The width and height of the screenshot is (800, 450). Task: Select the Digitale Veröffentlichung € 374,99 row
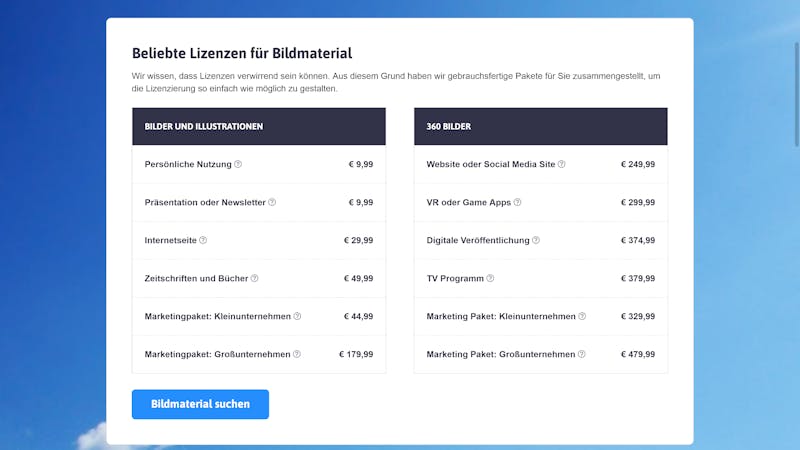[541, 240]
